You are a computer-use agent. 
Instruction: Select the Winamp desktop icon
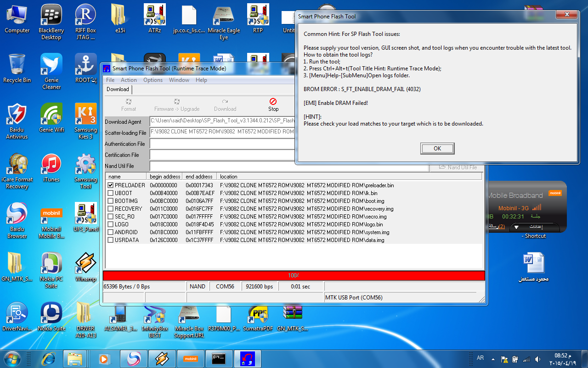coord(86,267)
